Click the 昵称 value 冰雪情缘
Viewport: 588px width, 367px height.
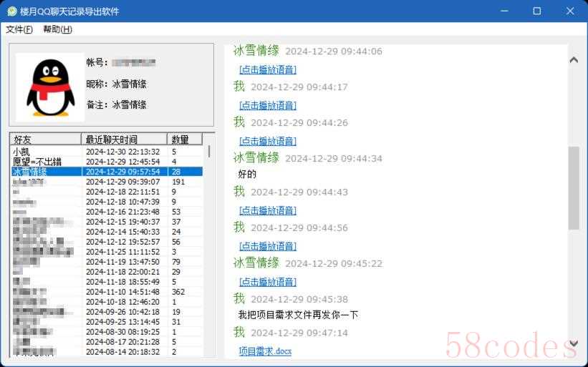130,84
